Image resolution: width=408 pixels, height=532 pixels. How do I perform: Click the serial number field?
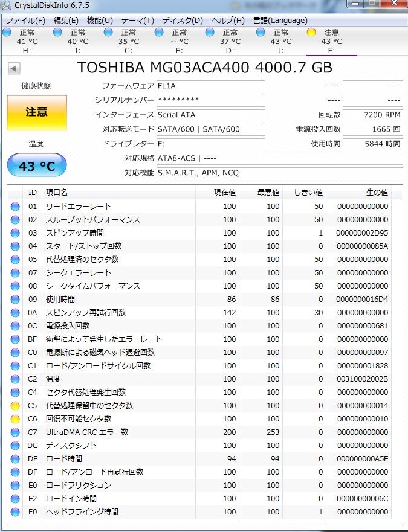pos(210,100)
